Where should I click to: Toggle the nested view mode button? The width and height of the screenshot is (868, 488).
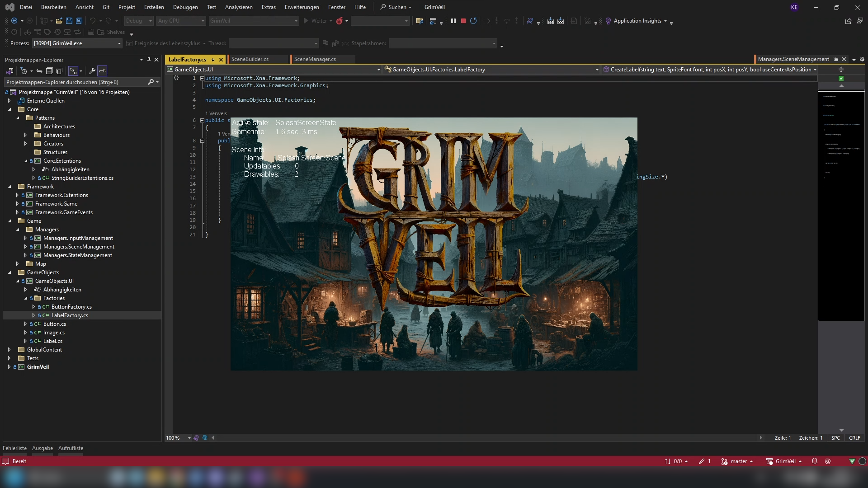tap(73, 71)
